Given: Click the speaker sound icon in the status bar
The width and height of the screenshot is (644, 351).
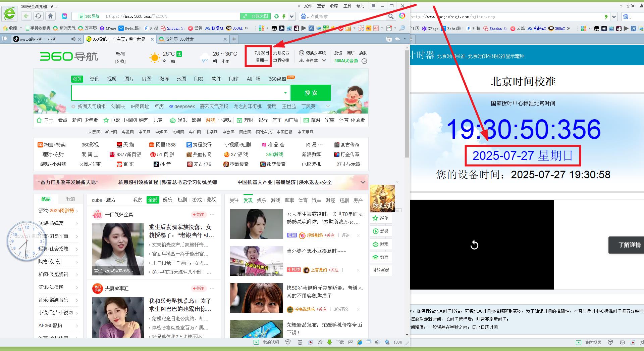Looking at the screenshot, I should pyautogui.click(x=378, y=342).
